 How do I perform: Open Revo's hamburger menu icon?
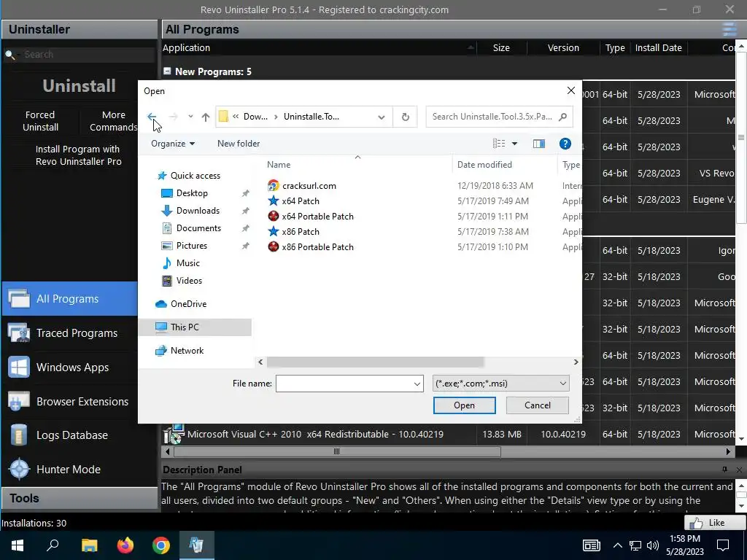click(729, 29)
